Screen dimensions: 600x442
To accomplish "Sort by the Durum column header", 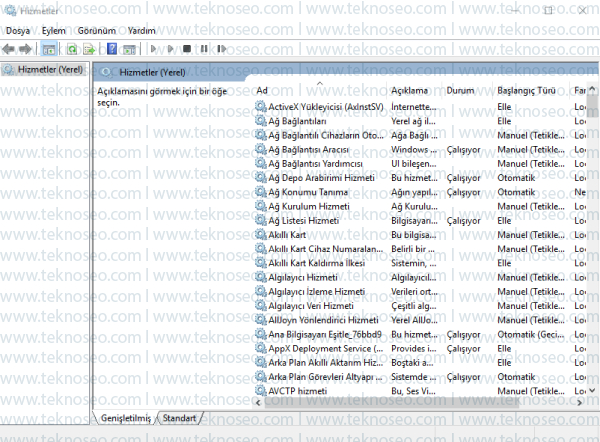I will pyautogui.click(x=460, y=91).
